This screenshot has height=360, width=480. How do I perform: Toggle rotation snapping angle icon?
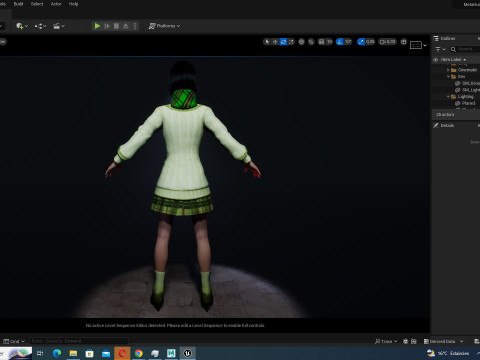pyautogui.click(x=340, y=42)
